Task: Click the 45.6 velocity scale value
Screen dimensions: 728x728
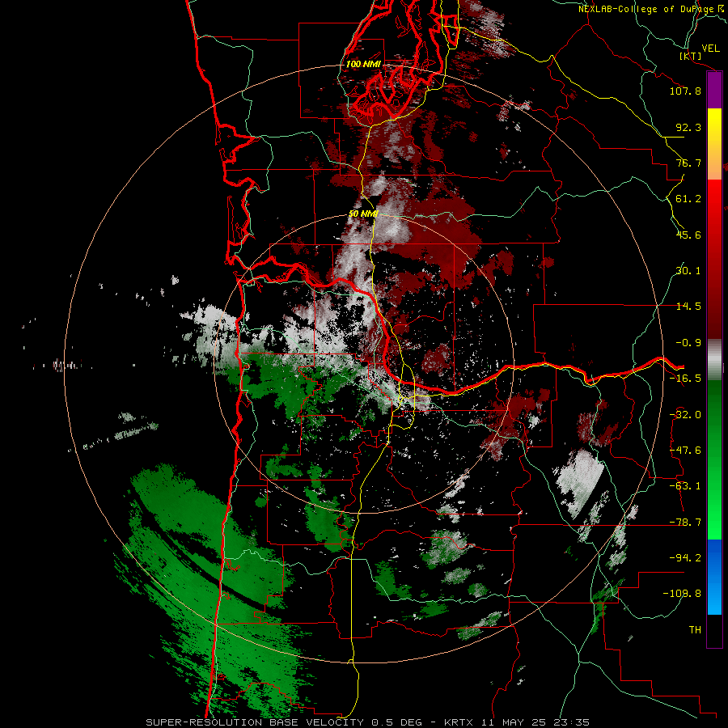Action: pyautogui.click(x=688, y=235)
